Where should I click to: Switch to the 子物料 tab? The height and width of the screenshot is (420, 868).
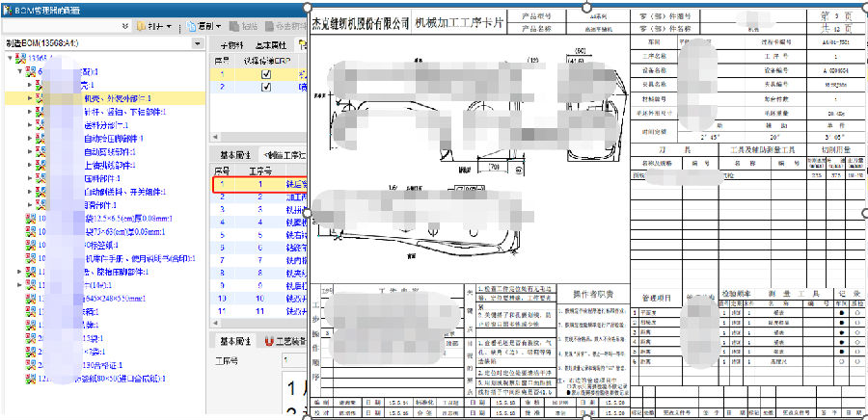(x=231, y=44)
